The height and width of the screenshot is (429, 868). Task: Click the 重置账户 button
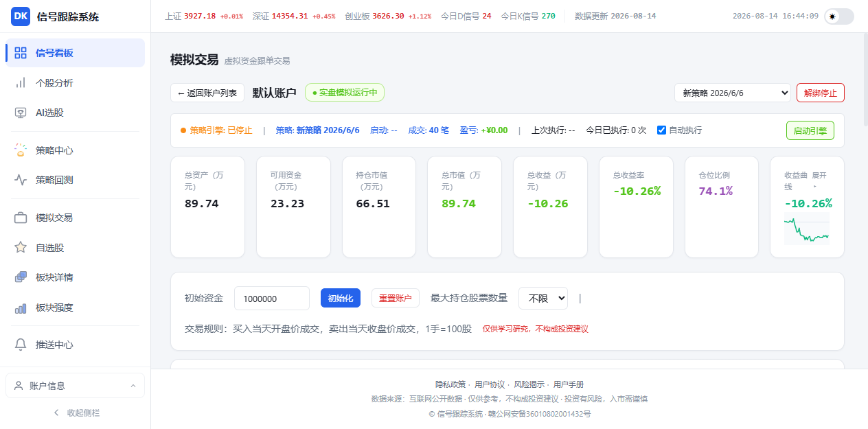click(396, 298)
